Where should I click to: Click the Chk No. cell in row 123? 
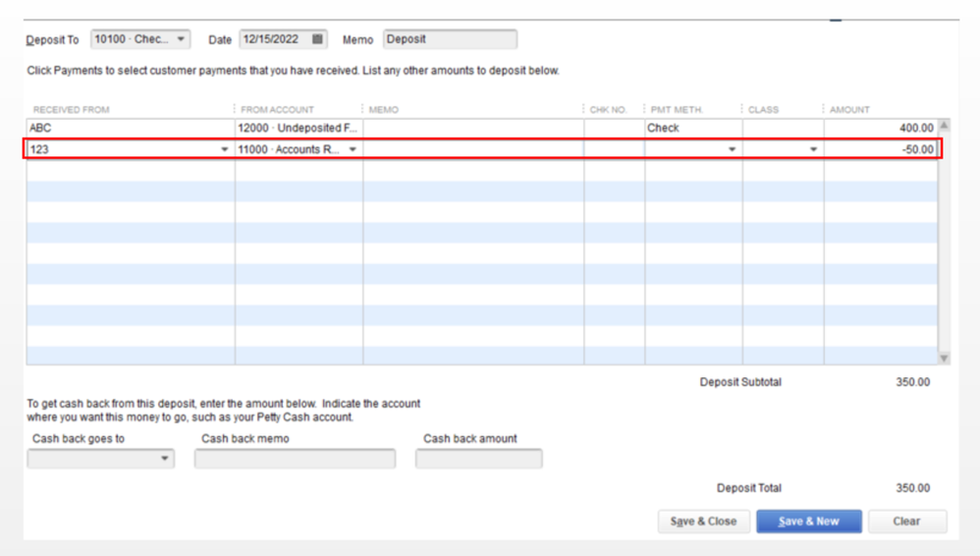pos(615,149)
